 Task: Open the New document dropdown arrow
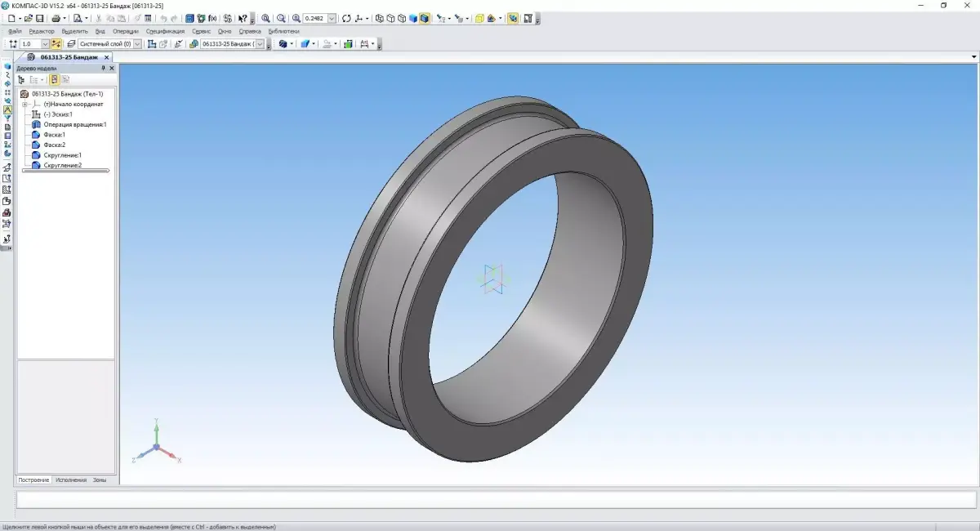pos(19,18)
